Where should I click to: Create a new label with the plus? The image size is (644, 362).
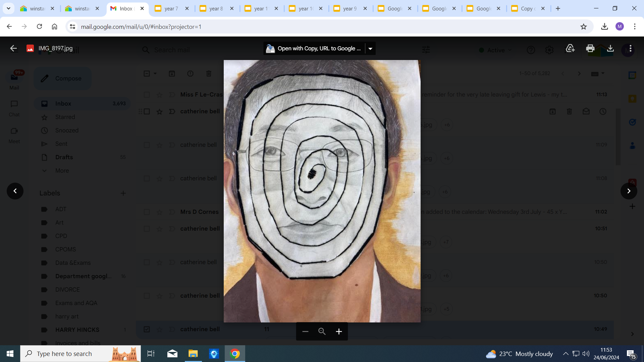tap(123, 193)
